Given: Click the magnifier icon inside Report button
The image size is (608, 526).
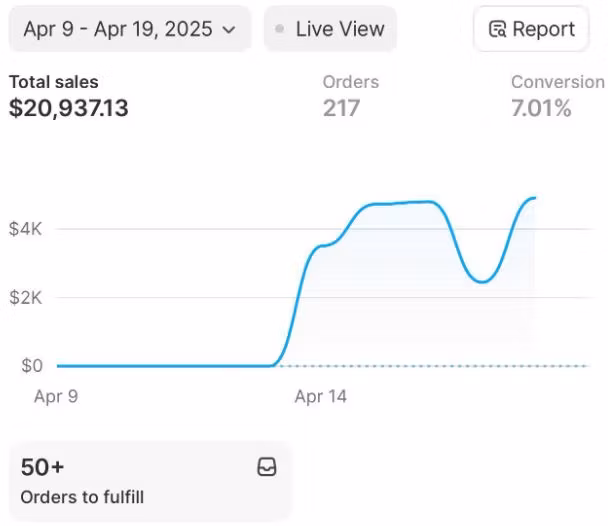Looking at the screenshot, I should pyautogui.click(x=497, y=29).
